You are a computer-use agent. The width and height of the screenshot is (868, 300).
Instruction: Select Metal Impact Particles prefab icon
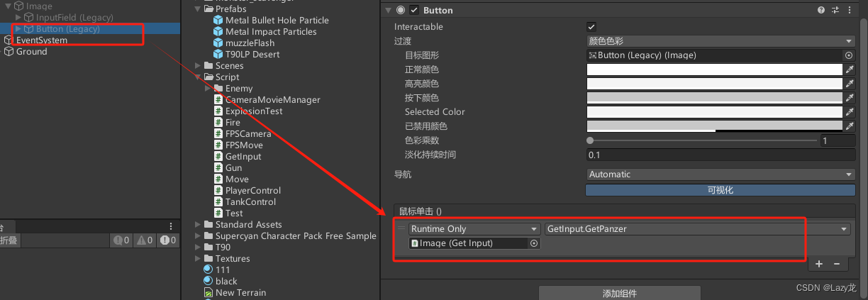coord(218,32)
